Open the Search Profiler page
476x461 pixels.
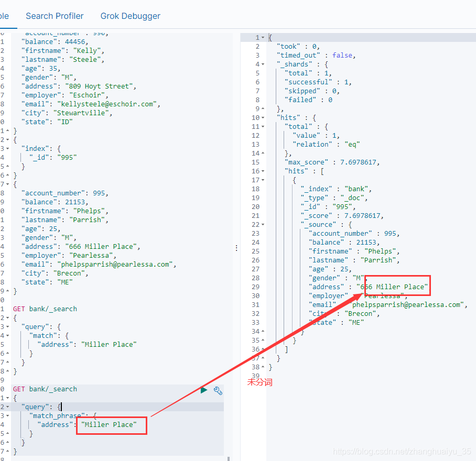click(55, 16)
